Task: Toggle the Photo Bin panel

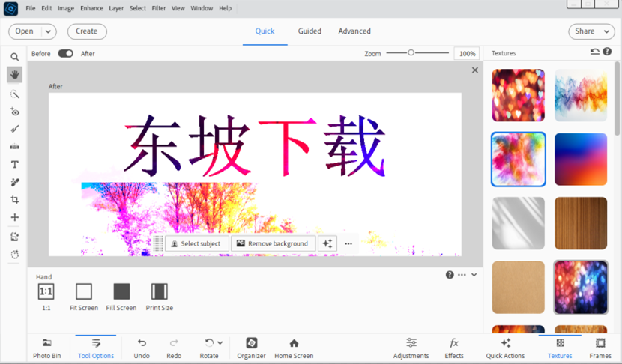Action: coord(47,348)
